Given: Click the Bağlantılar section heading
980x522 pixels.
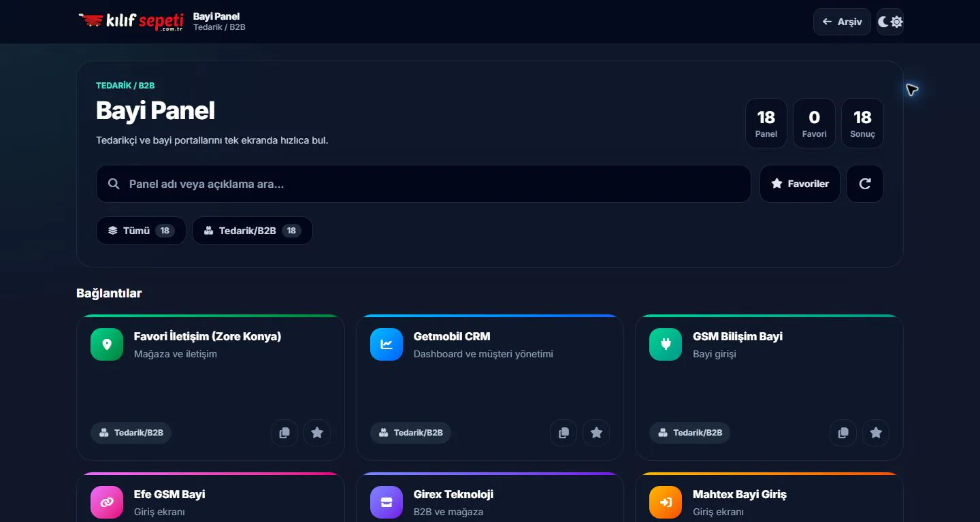Looking at the screenshot, I should 109,293.
